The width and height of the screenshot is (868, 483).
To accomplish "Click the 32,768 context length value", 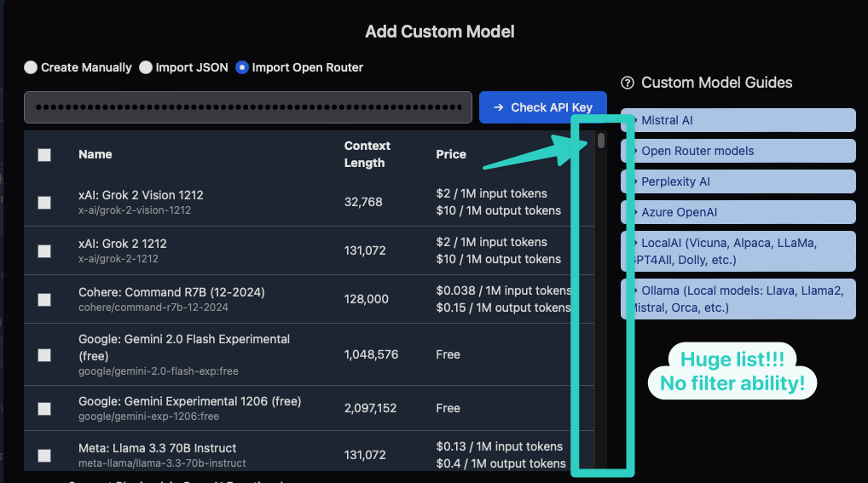I will point(363,202).
